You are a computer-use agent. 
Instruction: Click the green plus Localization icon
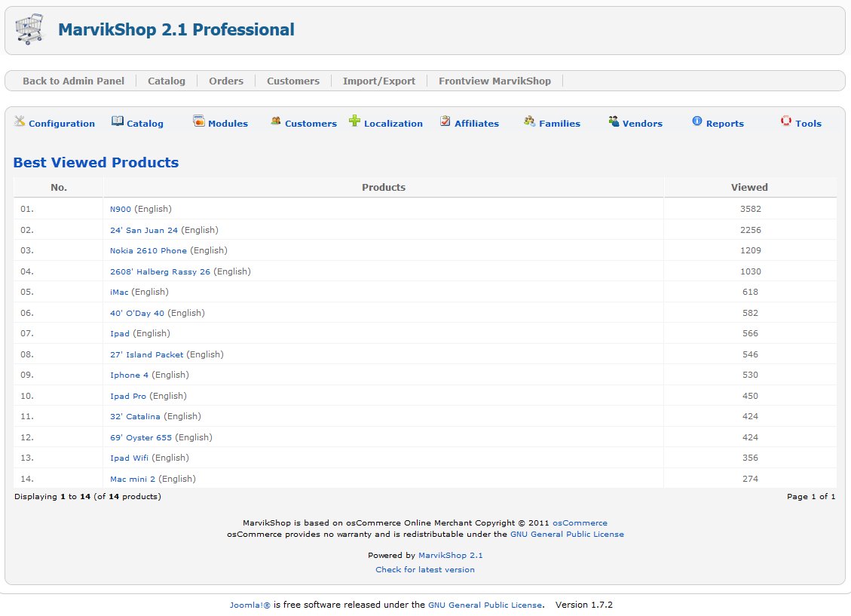click(x=354, y=121)
